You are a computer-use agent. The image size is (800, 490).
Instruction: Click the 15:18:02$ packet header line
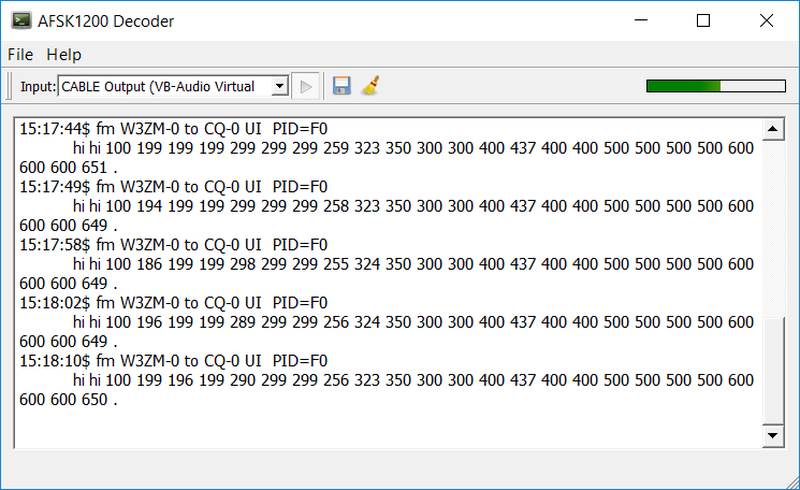173,303
